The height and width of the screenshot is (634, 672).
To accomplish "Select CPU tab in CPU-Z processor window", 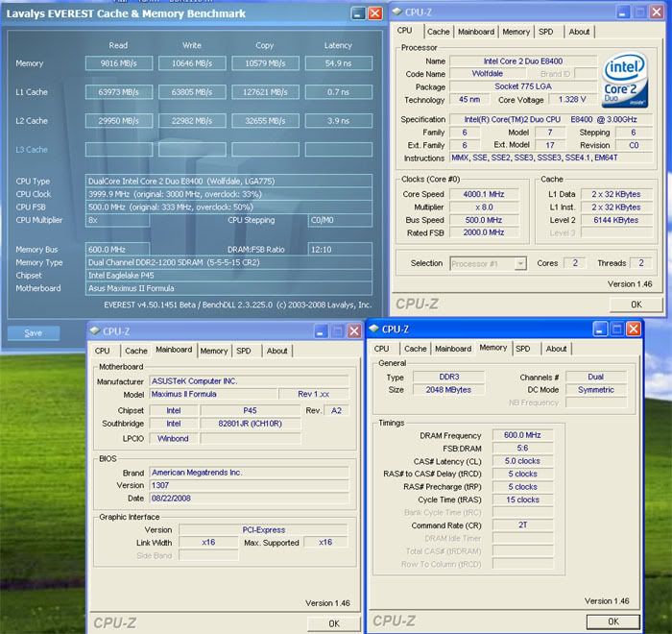I will pyautogui.click(x=404, y=31).
